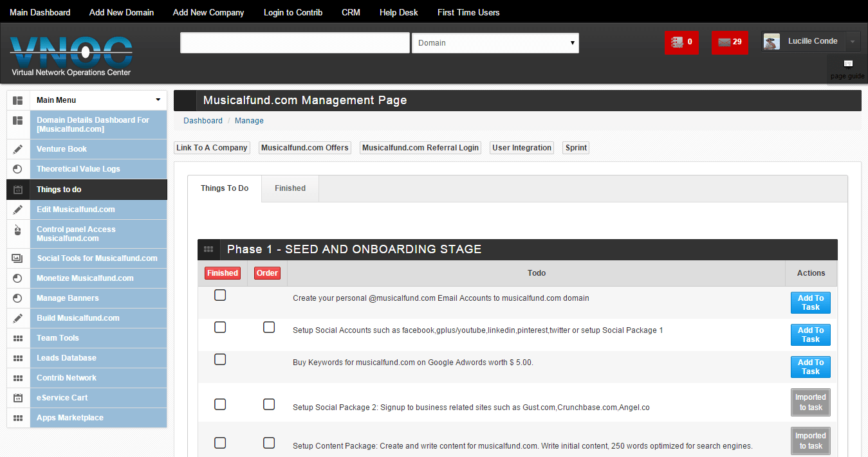Check Order box for Setup Social Accounts task

pos(269,327)
